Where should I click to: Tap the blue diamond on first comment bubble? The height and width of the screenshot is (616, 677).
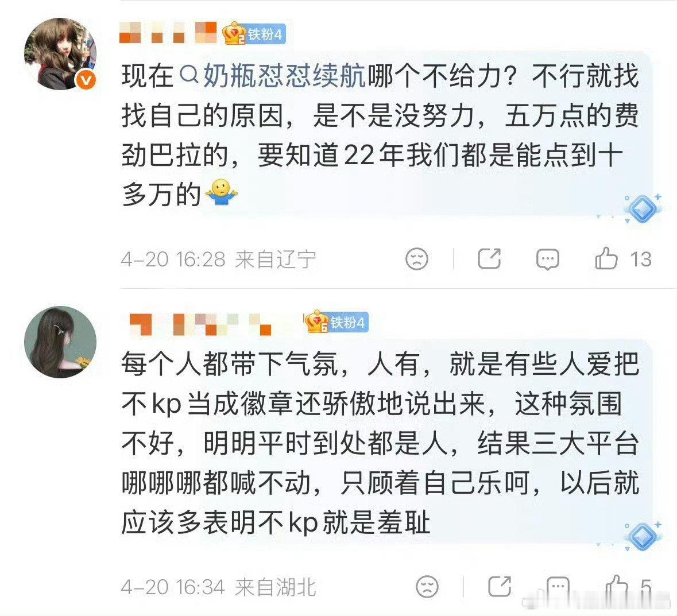click(643, 209)
